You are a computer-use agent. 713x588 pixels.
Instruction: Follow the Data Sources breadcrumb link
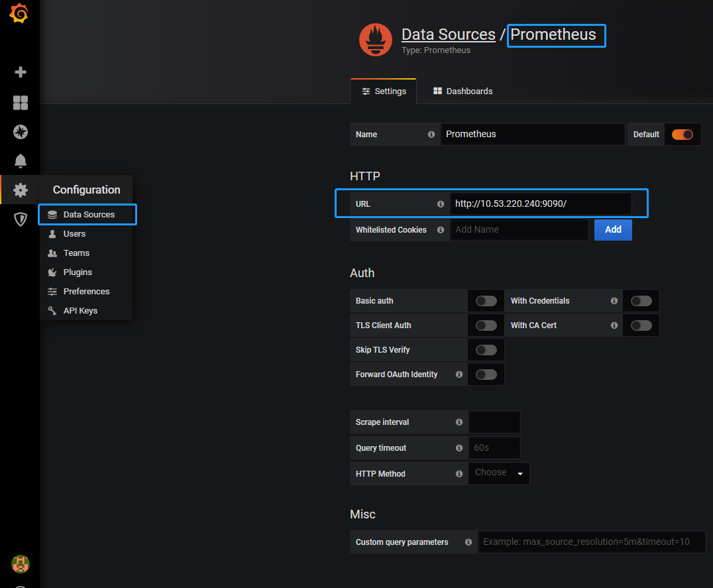coord(449,34)
